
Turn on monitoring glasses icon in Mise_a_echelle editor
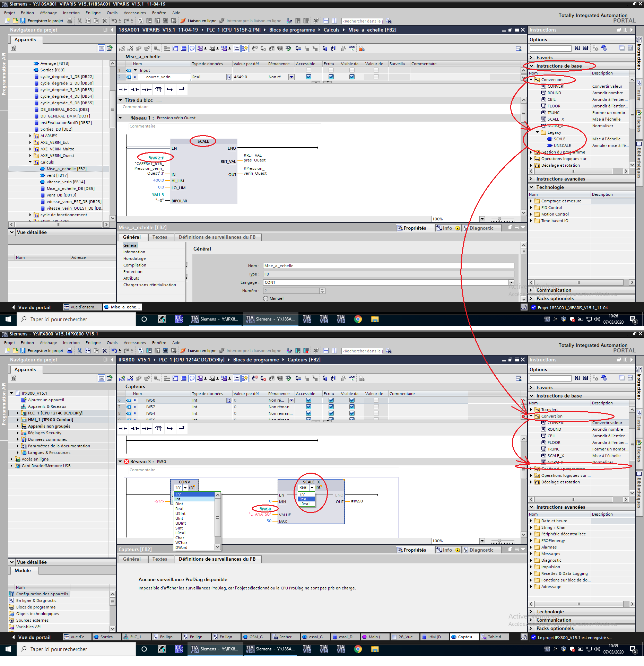pyautogui.click(x=352, y=49)
